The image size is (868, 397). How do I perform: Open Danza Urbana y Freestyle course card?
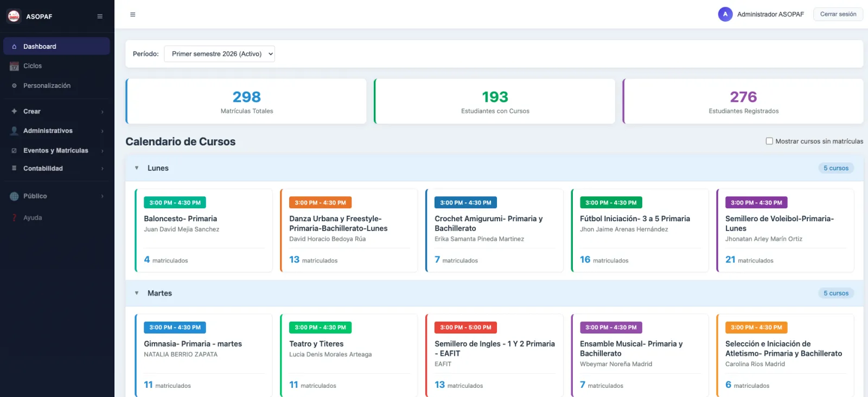tap(349, 230)
